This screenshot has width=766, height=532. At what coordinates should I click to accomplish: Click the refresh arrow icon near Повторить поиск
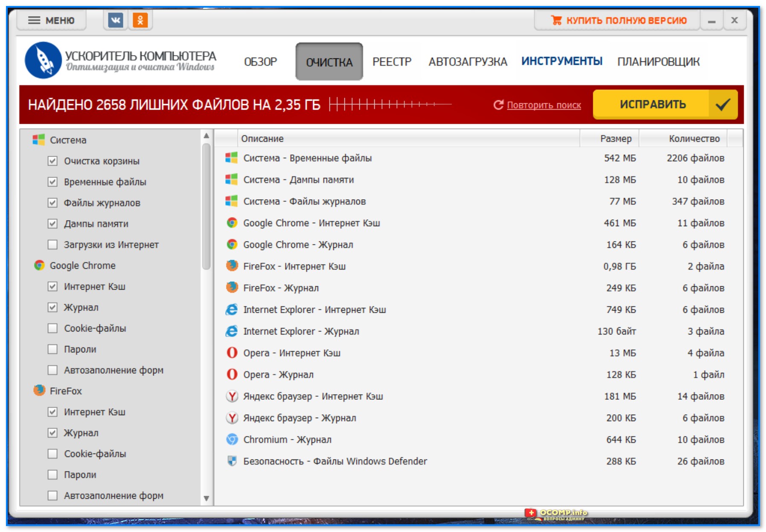click(498, 105)
